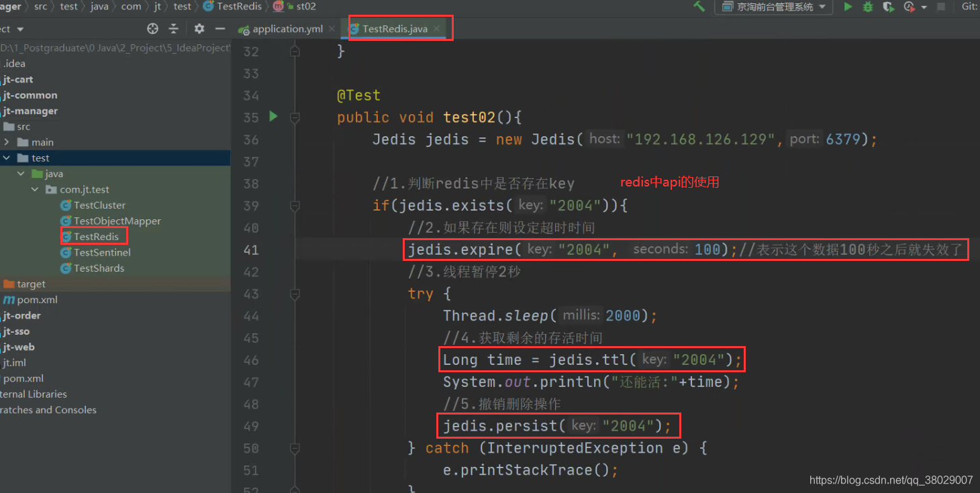Close the application.yml tab
This screenshot has width=980, height=493.
(332, 29)
